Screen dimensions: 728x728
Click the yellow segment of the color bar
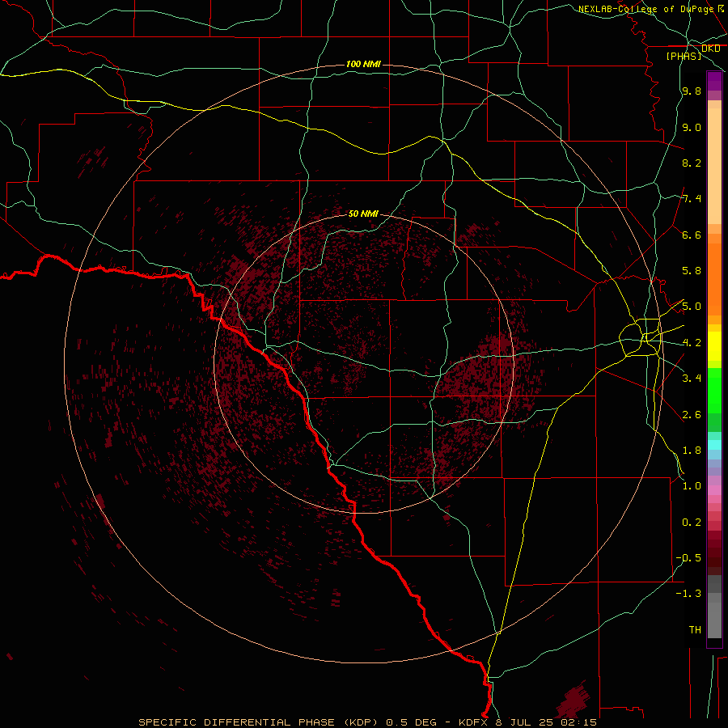coord(714,346)
